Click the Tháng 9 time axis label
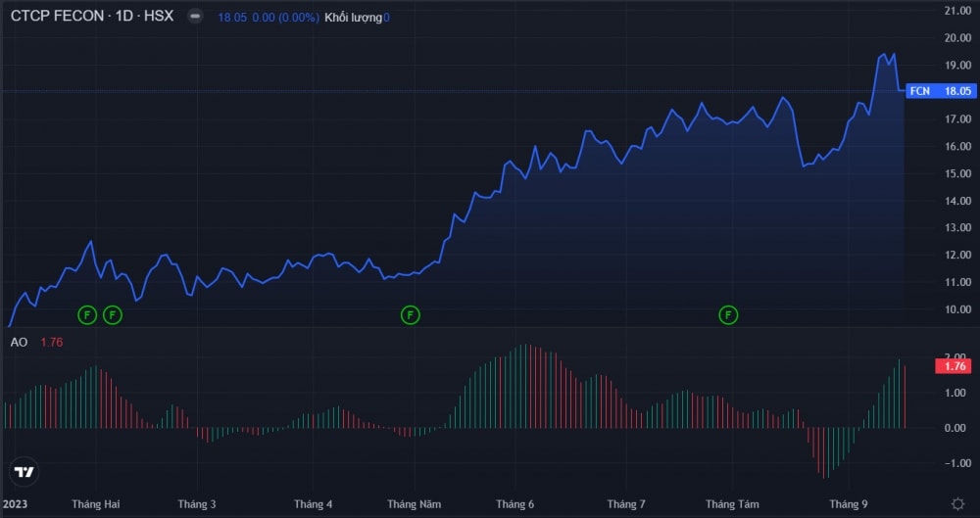This screenshot has width=980, height=518. coord(848,504)
